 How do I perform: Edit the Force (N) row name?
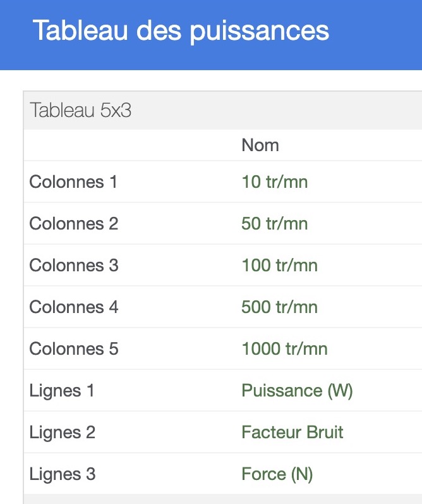pos(277,474)
